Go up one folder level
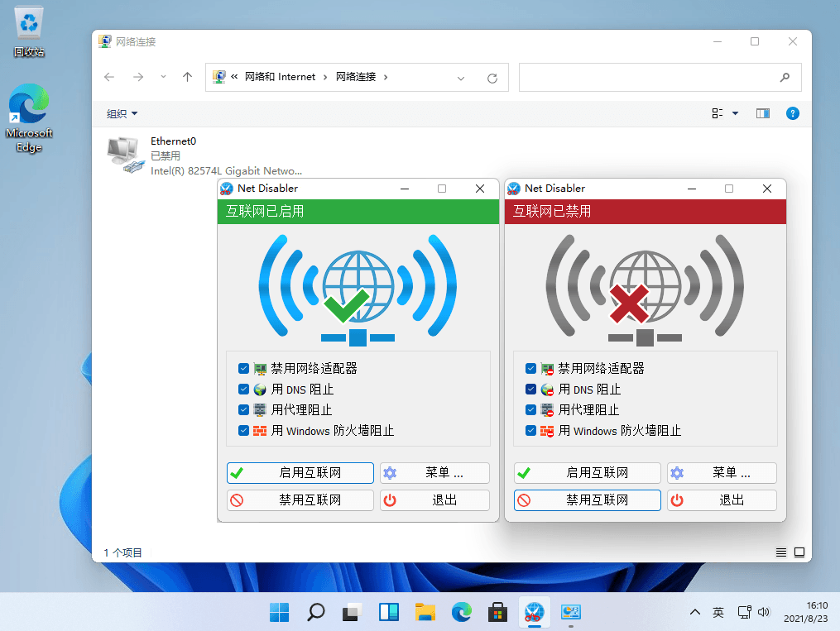 [x=188, y=77]
